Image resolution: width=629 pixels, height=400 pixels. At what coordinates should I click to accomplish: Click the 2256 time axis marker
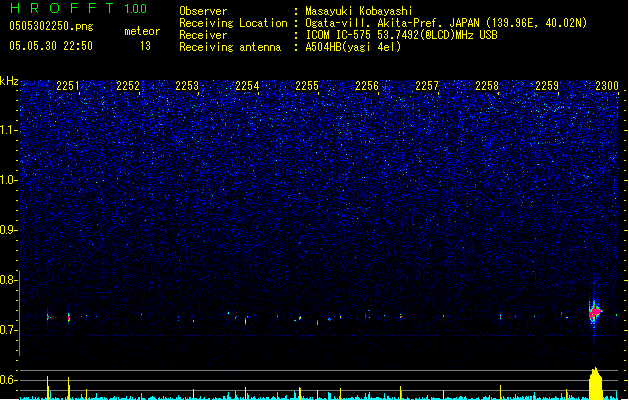[x=367, y=86]
